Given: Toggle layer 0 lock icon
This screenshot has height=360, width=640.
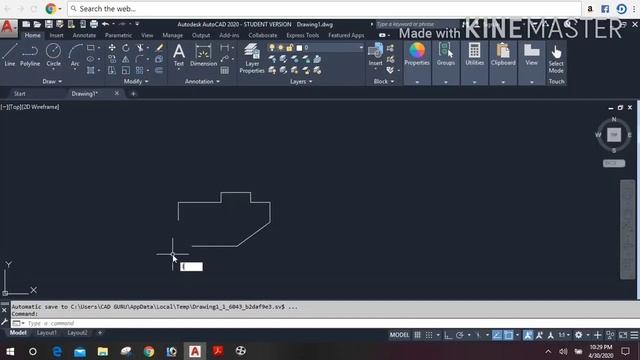Looking at the screenshot, I should 289,48.
